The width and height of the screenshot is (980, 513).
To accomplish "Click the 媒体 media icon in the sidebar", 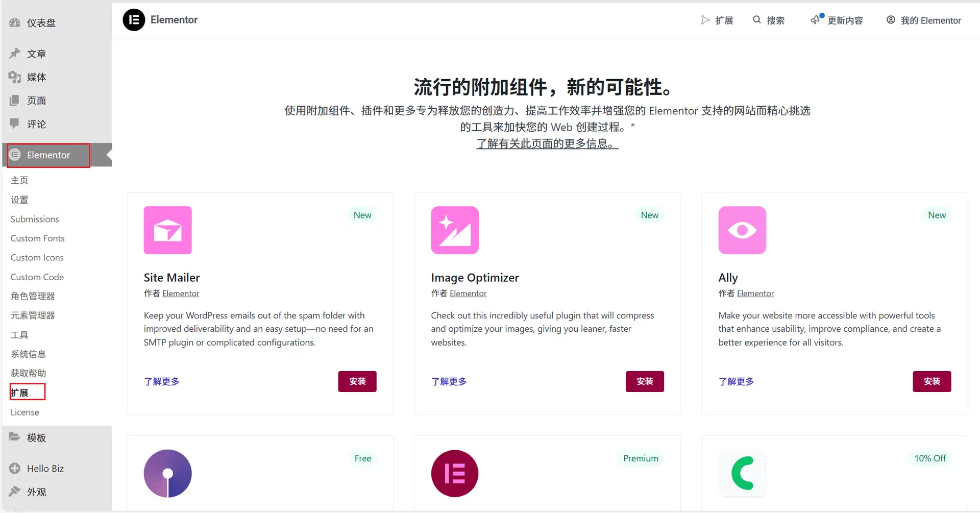I will [15, 77].
